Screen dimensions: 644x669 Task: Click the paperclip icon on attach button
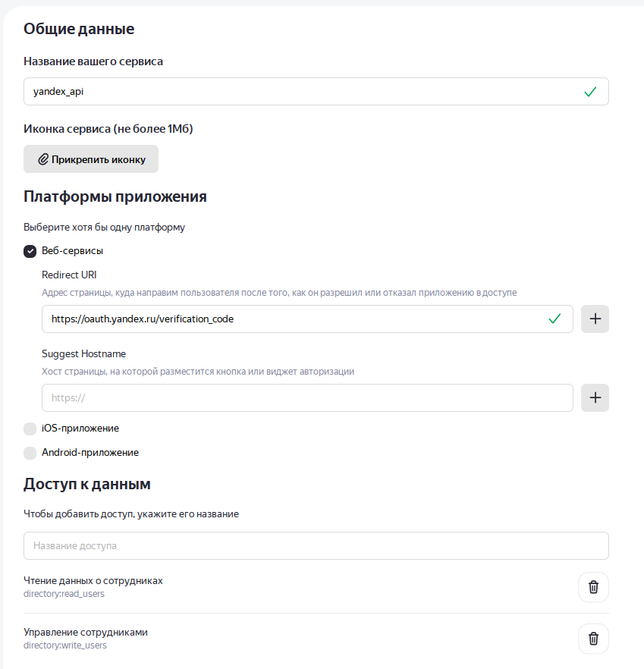pos(43,159)
